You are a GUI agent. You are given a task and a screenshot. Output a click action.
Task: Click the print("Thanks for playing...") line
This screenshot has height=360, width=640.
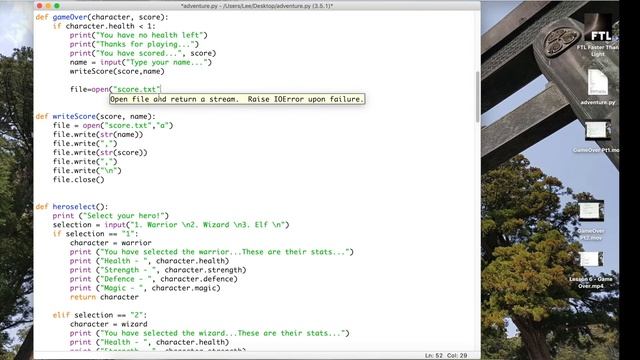click(134, 44)
